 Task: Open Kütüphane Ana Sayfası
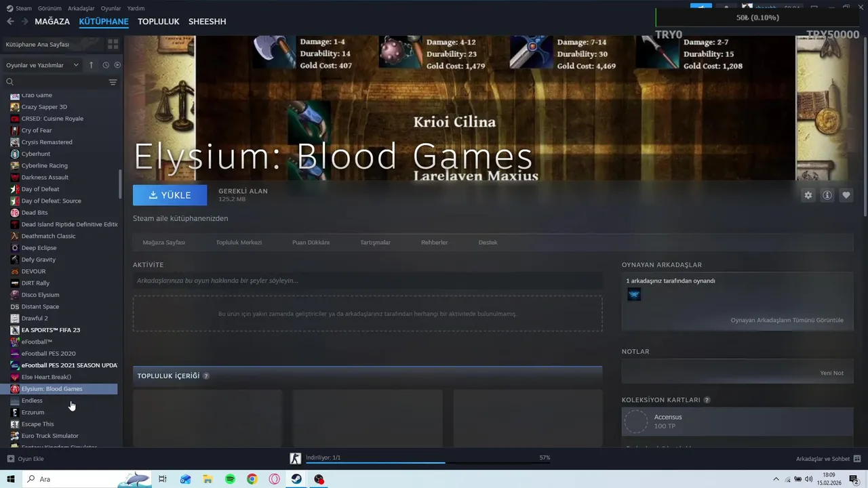(37, 44)
